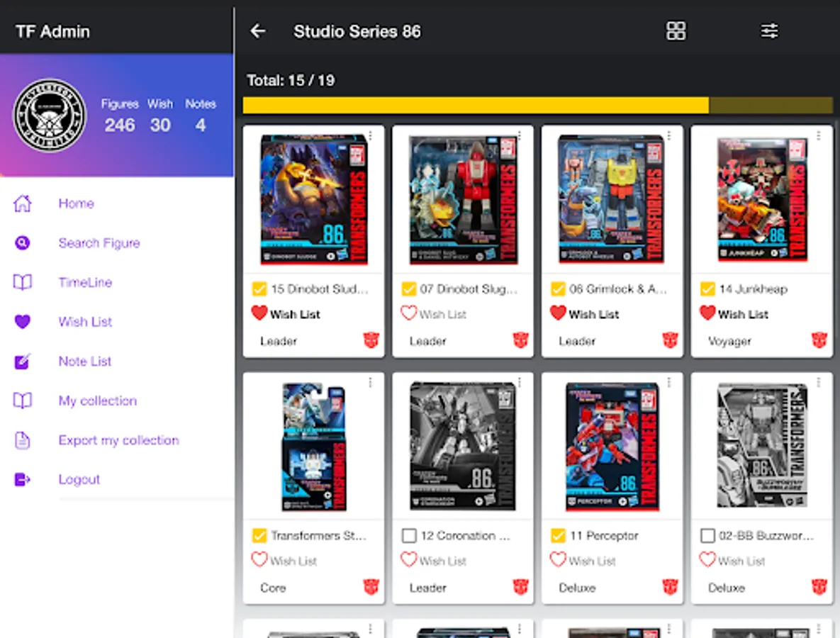Open three-dot menu on 11 Perceptor card
This screenshot has width=840, height=638.
point(668,383)
